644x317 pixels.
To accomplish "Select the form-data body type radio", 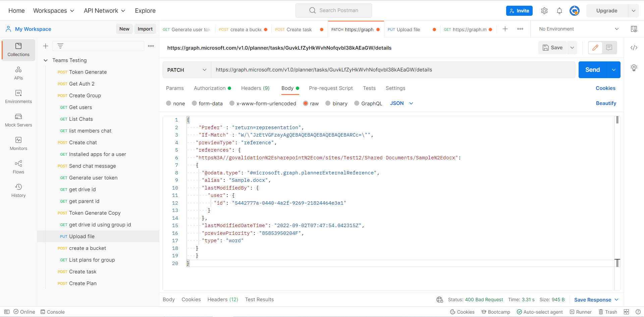I will click(194, 103).
